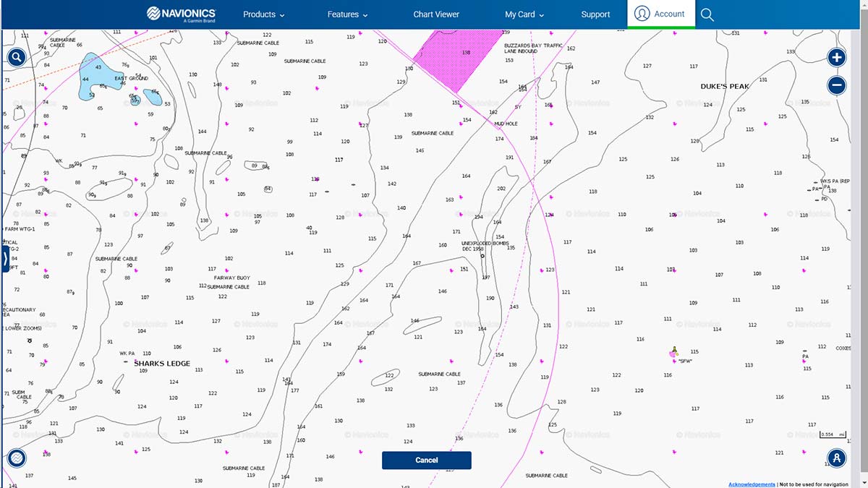868x488 pixels.
Task: Click the SHARKS LEDGE label
Action: (162, 364)
